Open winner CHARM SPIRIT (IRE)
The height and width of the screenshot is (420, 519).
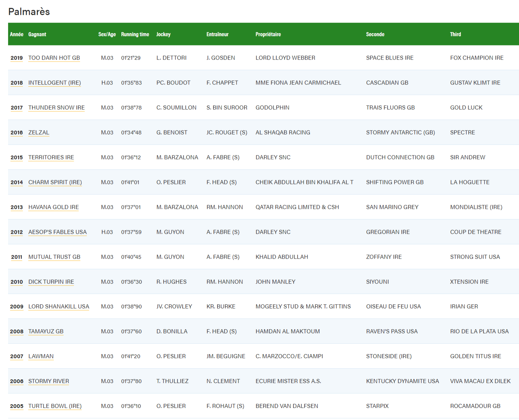[x=55, y=182]
